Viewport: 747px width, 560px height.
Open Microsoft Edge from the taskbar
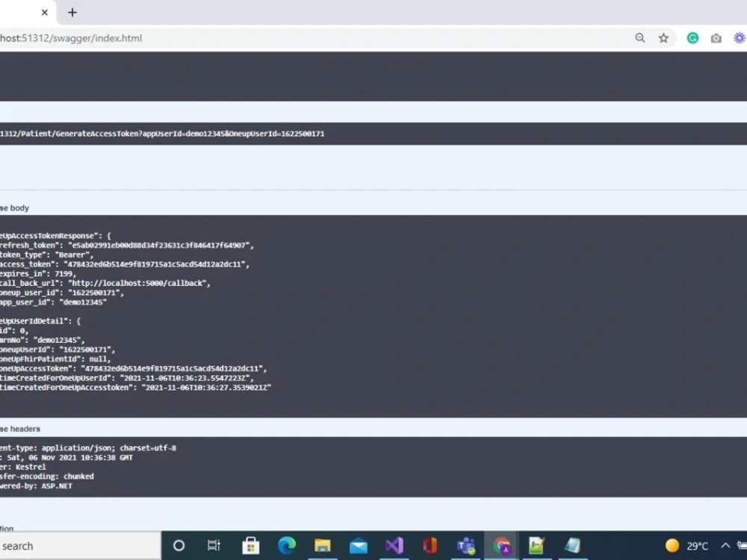click(286, 545)
